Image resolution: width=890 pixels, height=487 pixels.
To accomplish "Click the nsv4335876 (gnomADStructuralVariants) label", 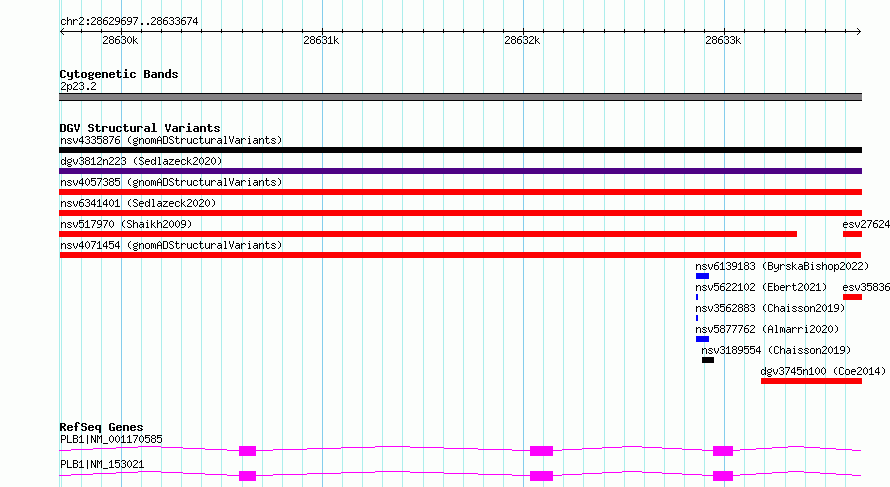I will point(171,140).
